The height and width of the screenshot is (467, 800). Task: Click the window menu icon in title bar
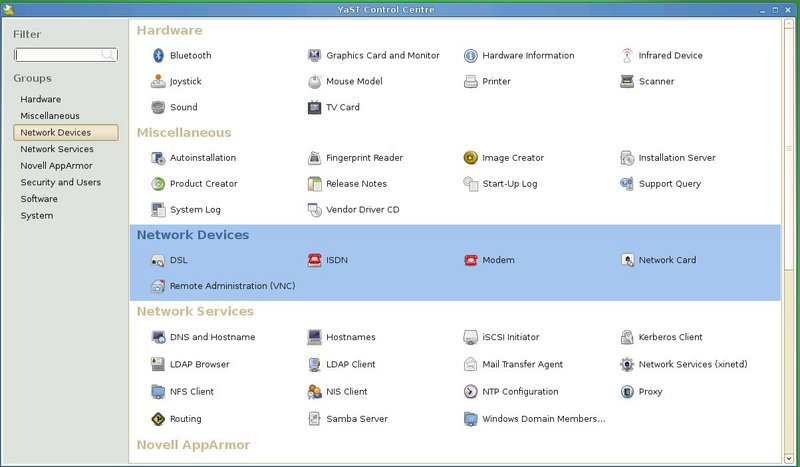coord(8,8)
